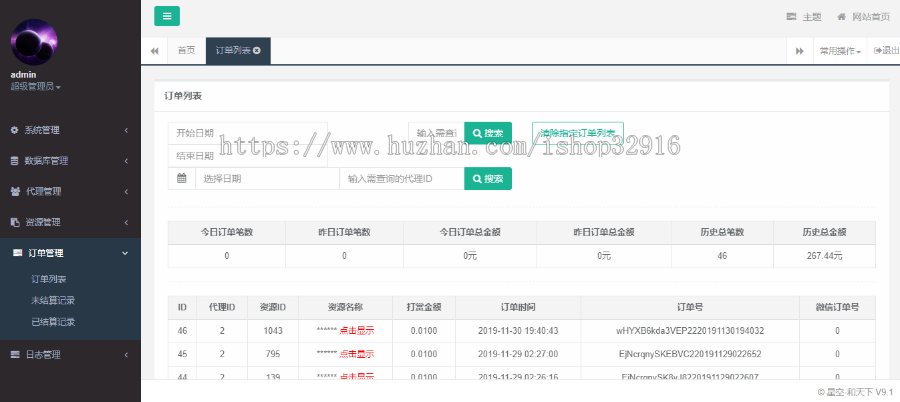Open the 超级管理员 user dropdown
Viewport: 900px width, 402px height.
coord(36,87)
